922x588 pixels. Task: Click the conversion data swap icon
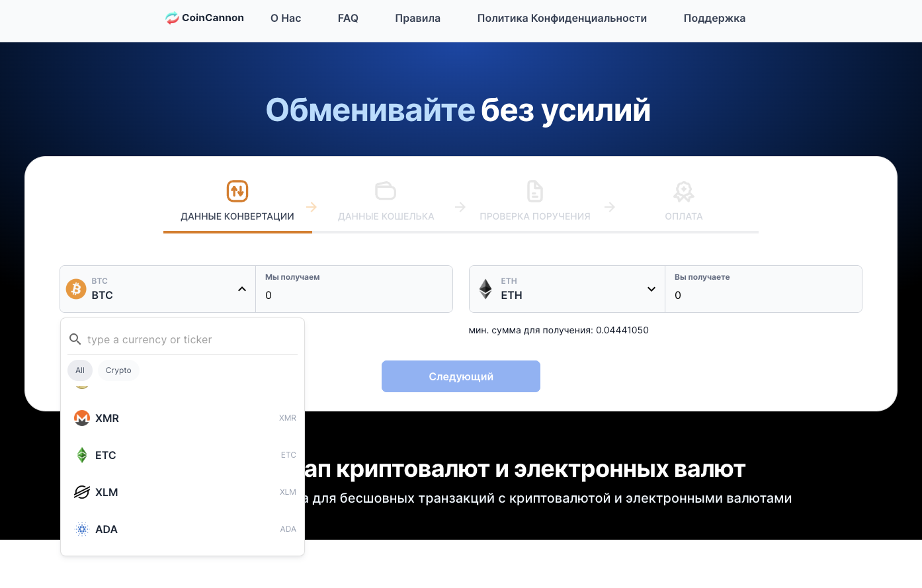tap(237, 191)
